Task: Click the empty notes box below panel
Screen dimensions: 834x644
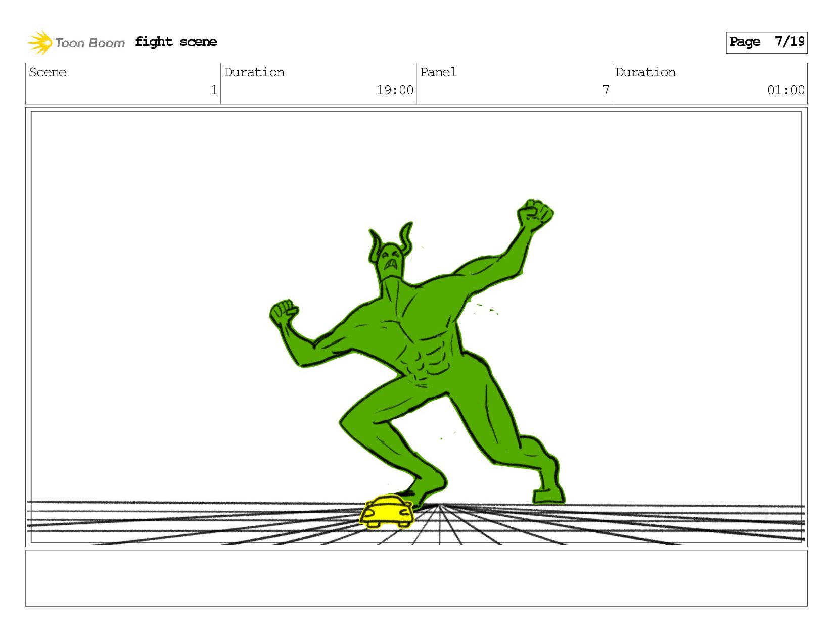Action: pyautogui.click(x=416, y=578)
